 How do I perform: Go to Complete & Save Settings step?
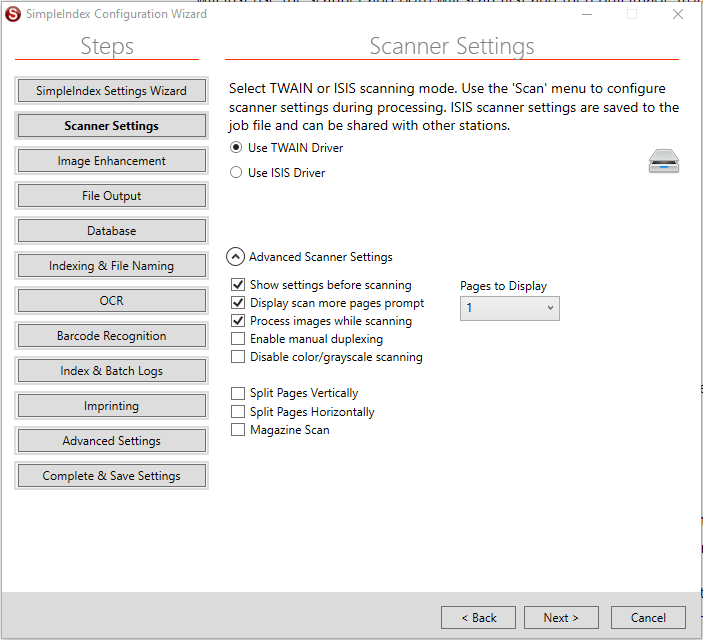(112, 475)
